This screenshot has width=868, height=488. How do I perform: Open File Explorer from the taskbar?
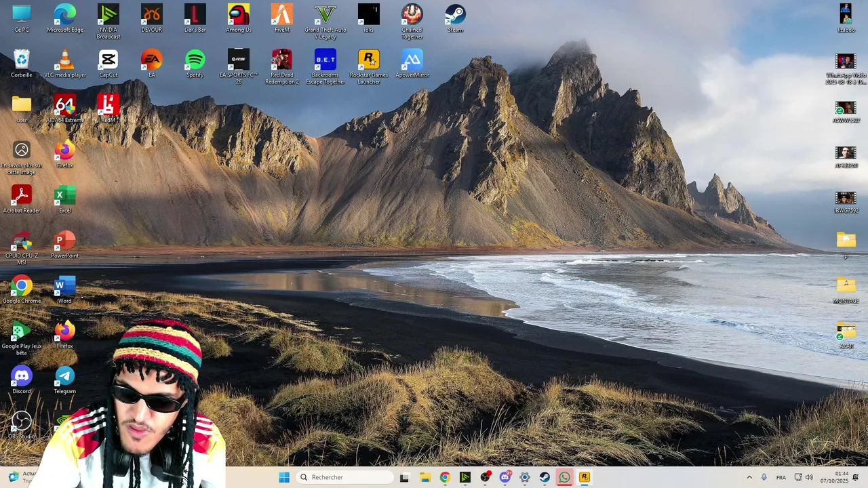pos(425,477)
